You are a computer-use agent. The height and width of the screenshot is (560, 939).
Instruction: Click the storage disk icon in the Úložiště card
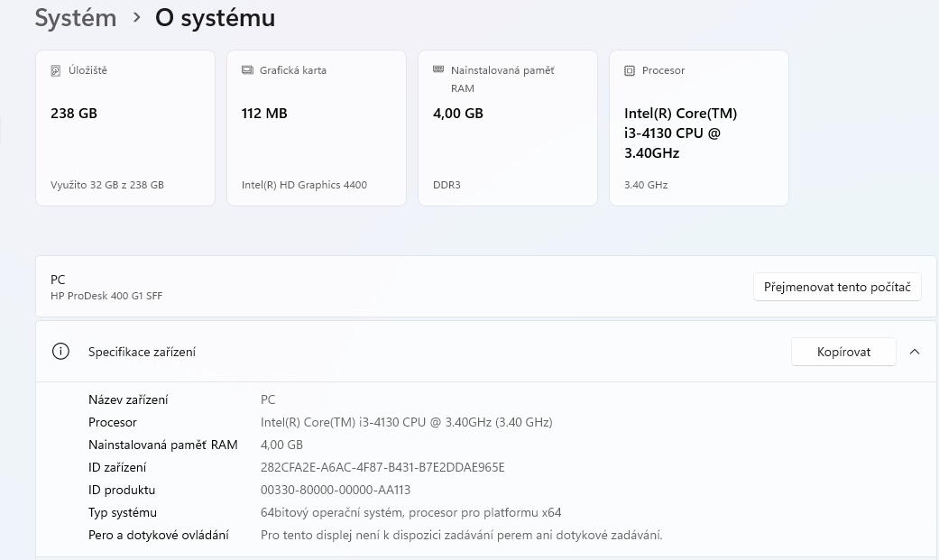[x=56, y=70]
